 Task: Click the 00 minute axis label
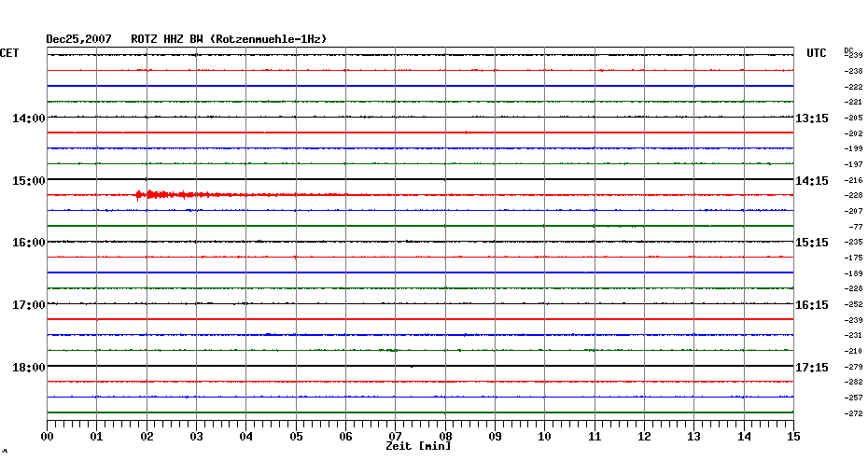click(48, 437)
